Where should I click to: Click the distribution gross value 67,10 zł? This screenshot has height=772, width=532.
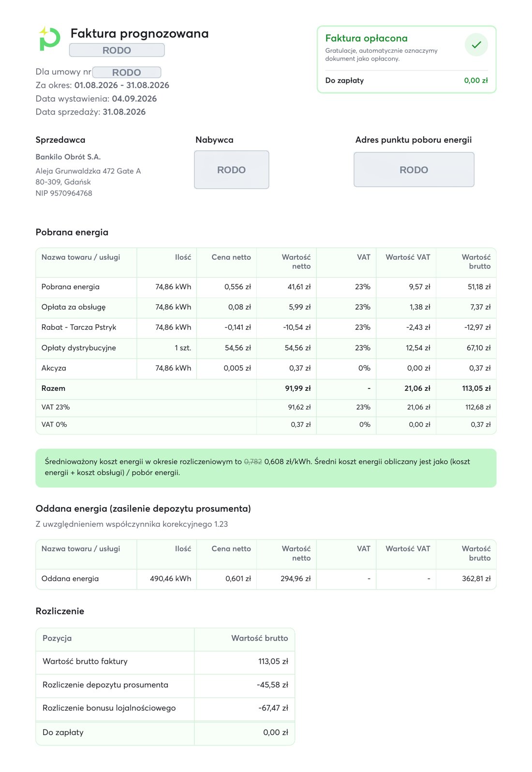pos(479,348)
